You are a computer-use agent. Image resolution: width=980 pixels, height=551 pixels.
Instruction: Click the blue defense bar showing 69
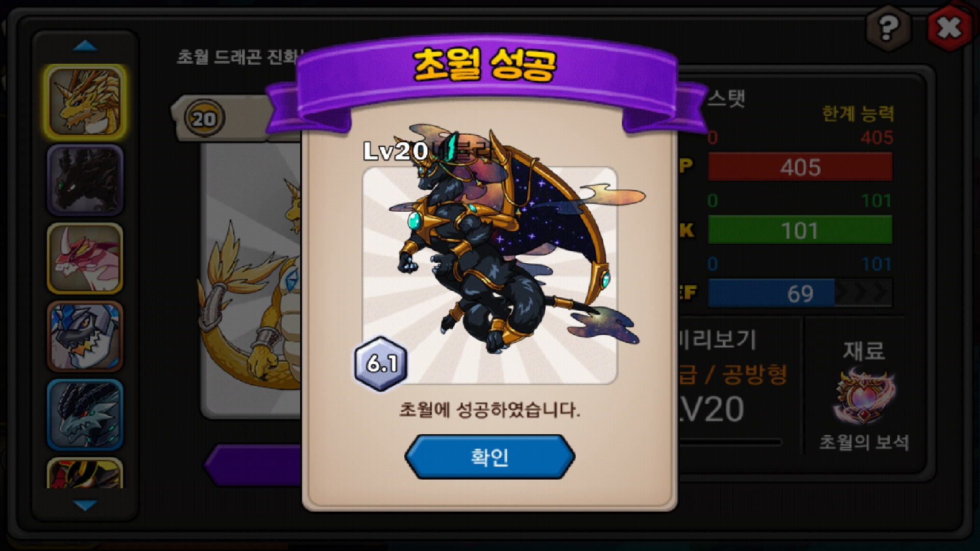(800, 293)
